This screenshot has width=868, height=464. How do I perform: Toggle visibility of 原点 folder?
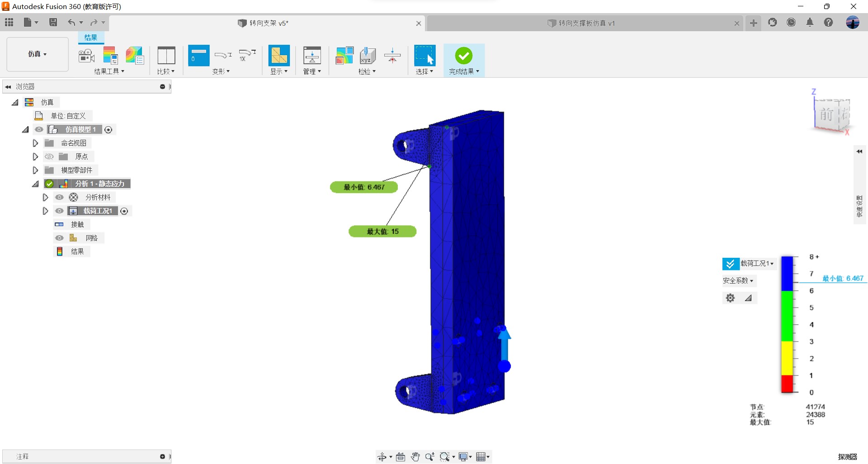pyautogui.click(x=49, y=156)
